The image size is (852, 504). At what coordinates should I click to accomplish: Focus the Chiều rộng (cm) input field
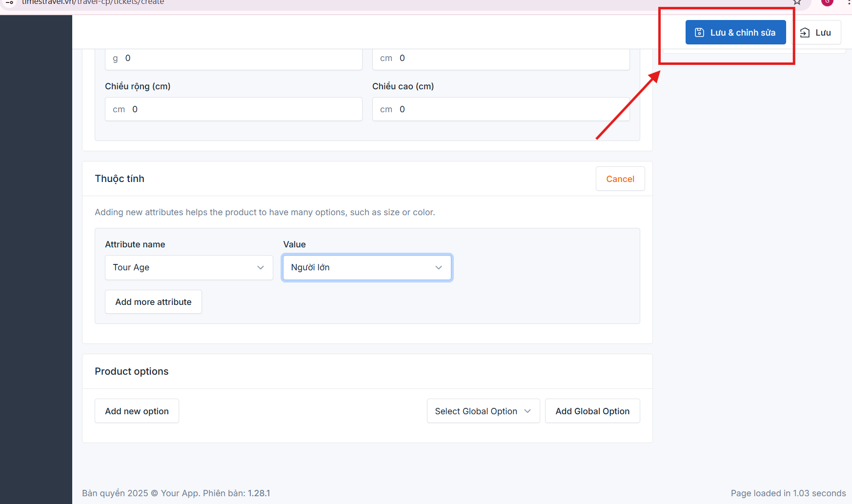click(234, 109)
